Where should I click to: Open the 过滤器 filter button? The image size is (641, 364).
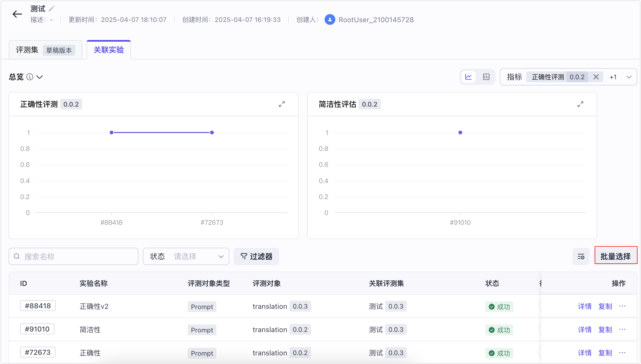[x=256, y=256]
